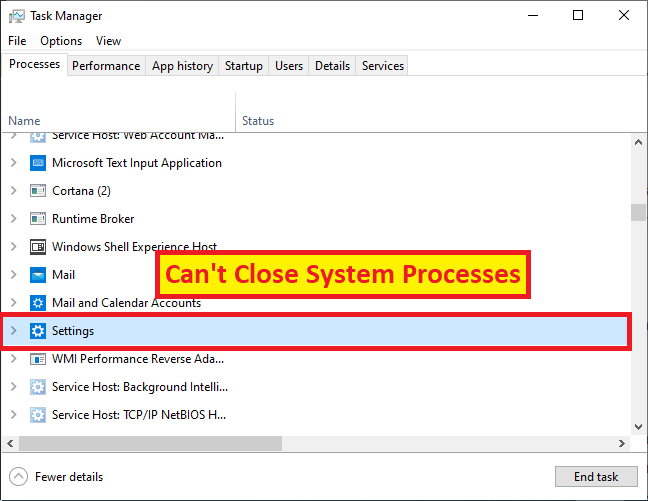
Task: Expand the Cortana (2) process group
Action: point(14,191)
